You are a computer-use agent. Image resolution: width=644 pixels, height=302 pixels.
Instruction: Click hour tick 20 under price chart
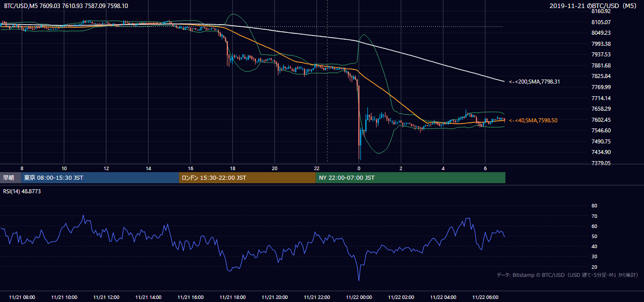coord(275,168)
